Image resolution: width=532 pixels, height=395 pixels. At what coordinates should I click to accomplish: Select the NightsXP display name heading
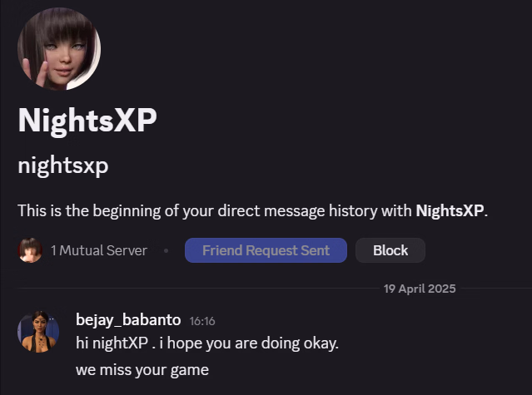tap(87, 121)
